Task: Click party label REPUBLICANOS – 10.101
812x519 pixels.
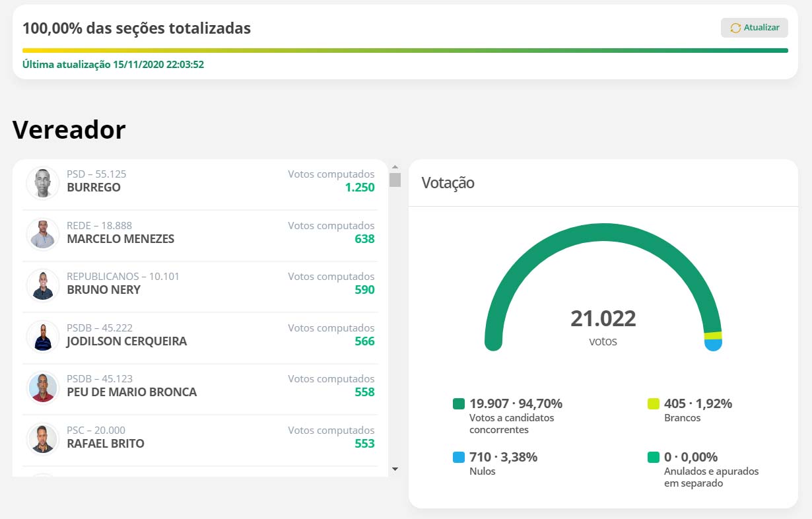Action: point(123,277)
